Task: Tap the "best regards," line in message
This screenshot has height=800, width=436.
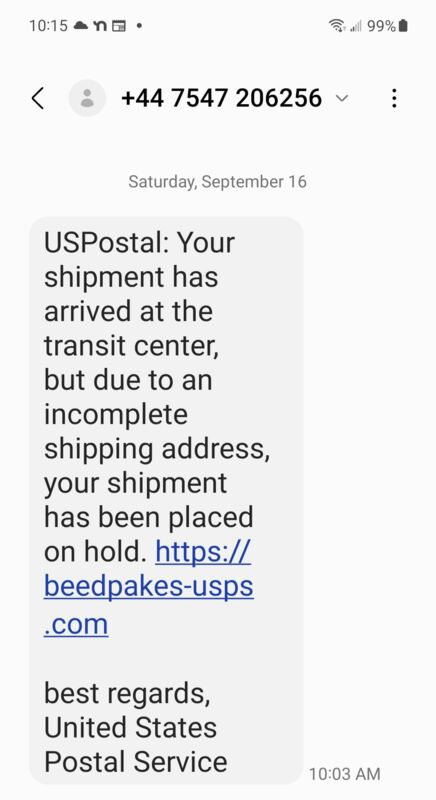Action: point(127,693)
